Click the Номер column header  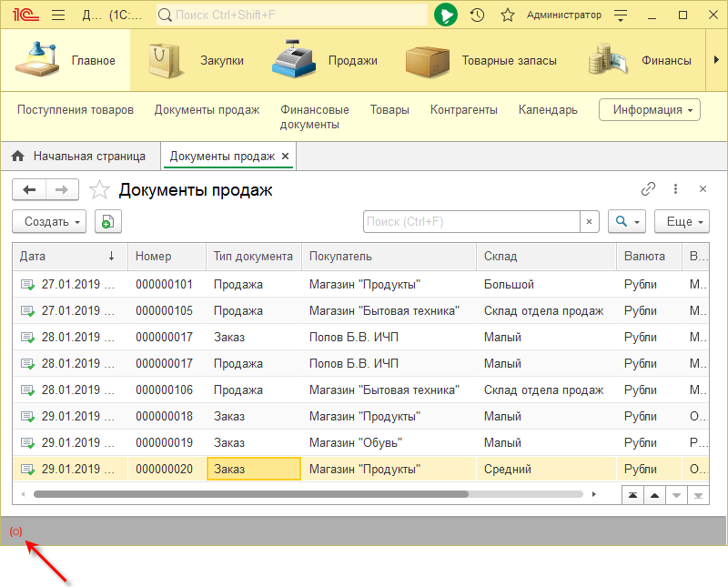coord(167,257)
